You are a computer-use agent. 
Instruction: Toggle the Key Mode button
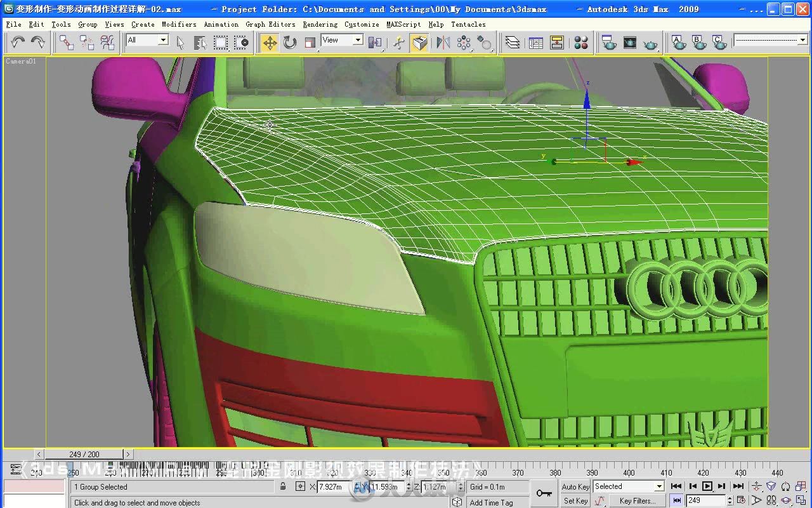(676, 501)
